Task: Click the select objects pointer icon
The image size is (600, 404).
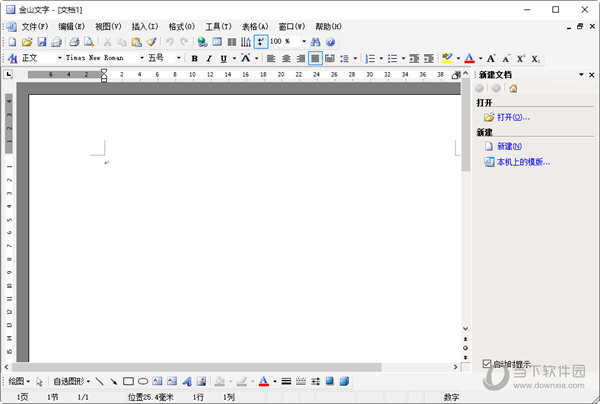Action: point(39,381)
